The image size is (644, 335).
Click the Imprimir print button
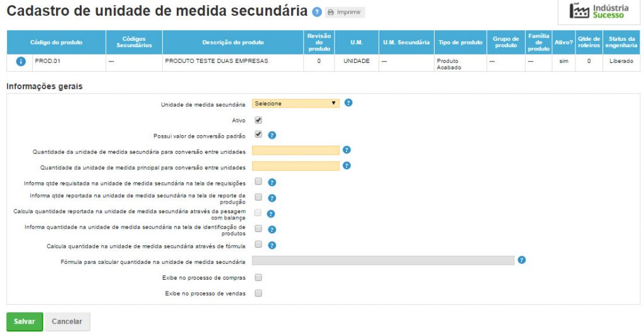345,13
